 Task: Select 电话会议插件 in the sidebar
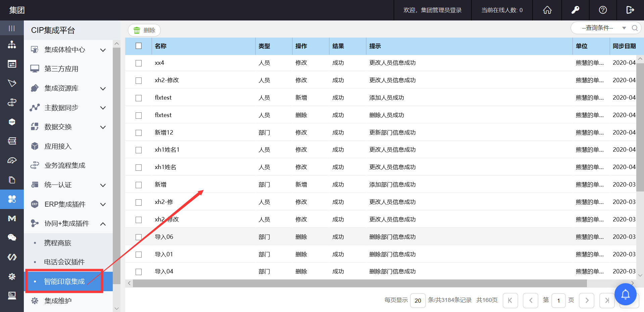(x=64, y=262)
